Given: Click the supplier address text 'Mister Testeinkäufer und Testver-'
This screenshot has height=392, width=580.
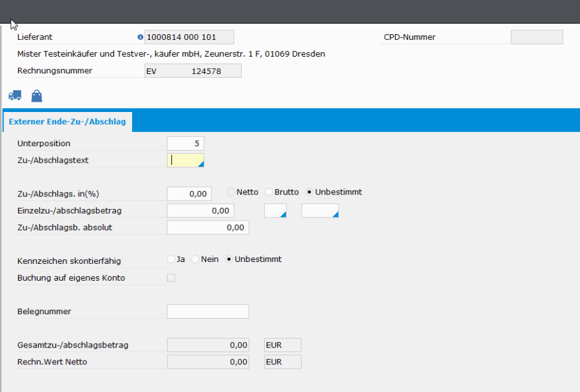Looking at the screenshot, I should pos(84,54).
